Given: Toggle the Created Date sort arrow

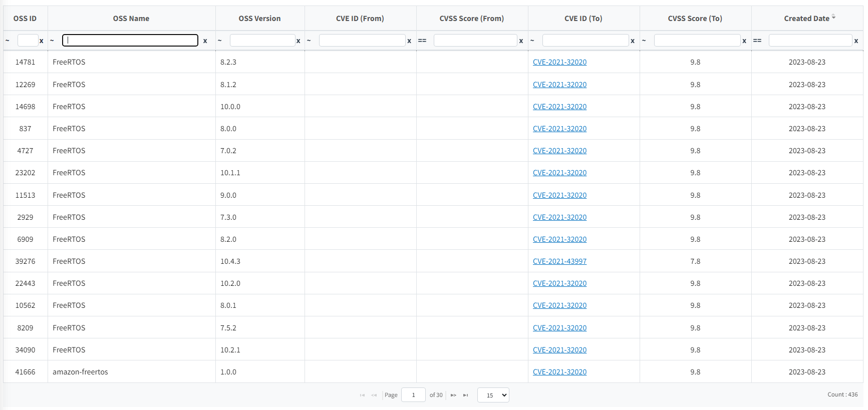Looking at the screenshot, I should coord(833,18).
